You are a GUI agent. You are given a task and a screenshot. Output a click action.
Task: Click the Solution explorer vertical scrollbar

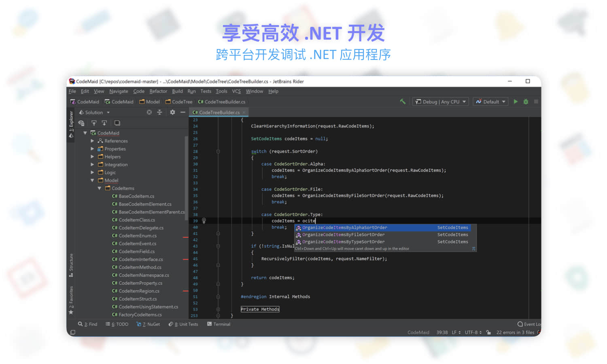(x=186, y=178)
